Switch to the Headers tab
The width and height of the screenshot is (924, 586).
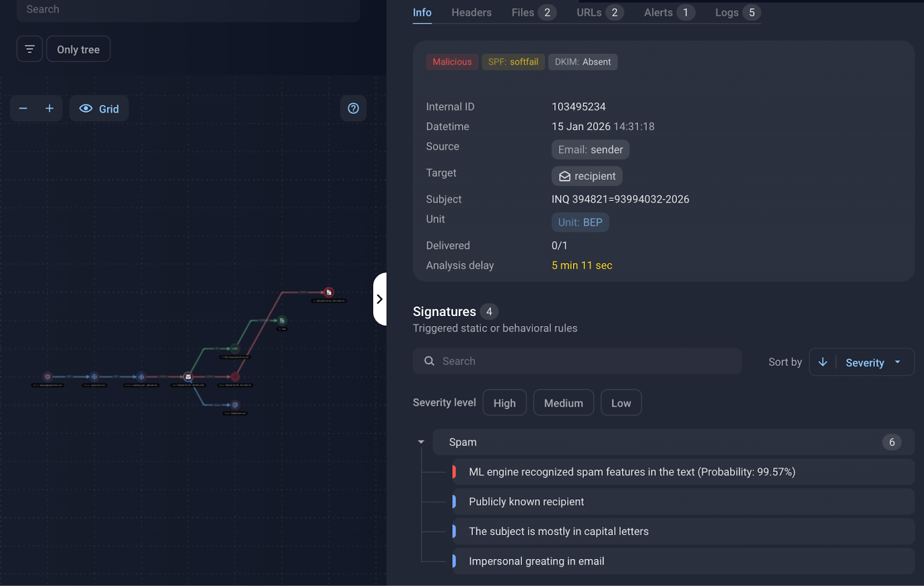471,12
